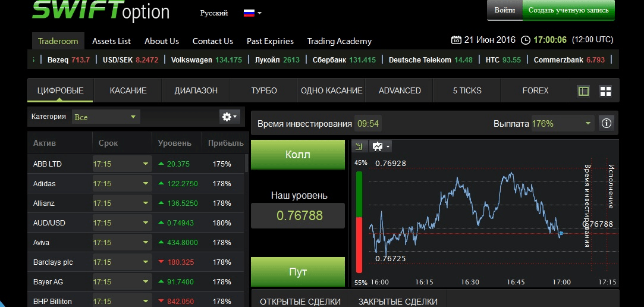644x307 pixels.
Task: Open Trading Academy
Action: (x=340, y=41)
